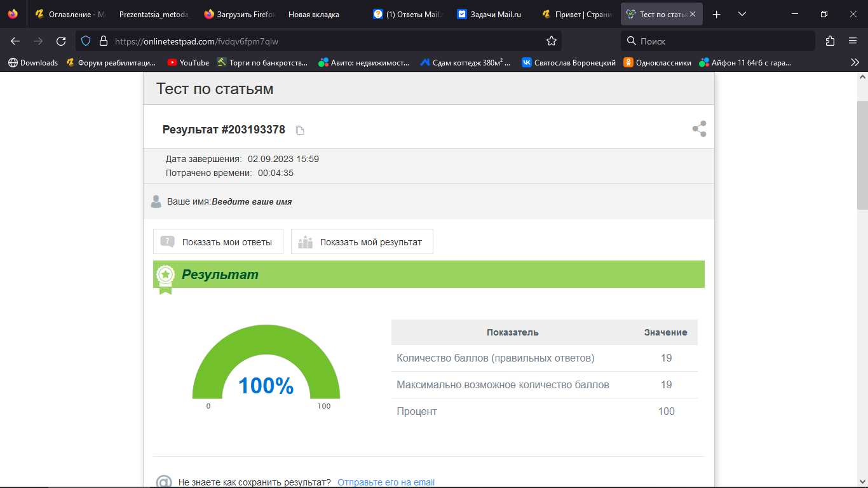The width and height of the screenshot is (868, 488).
Task: Follow the Отправьте его на email link
Action: pos(386,482)
